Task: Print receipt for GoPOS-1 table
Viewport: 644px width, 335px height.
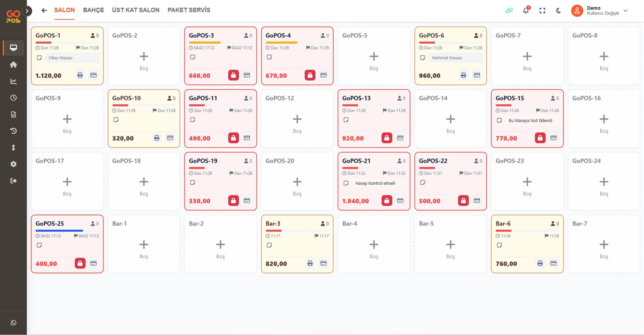Action: tap(80, 75)
